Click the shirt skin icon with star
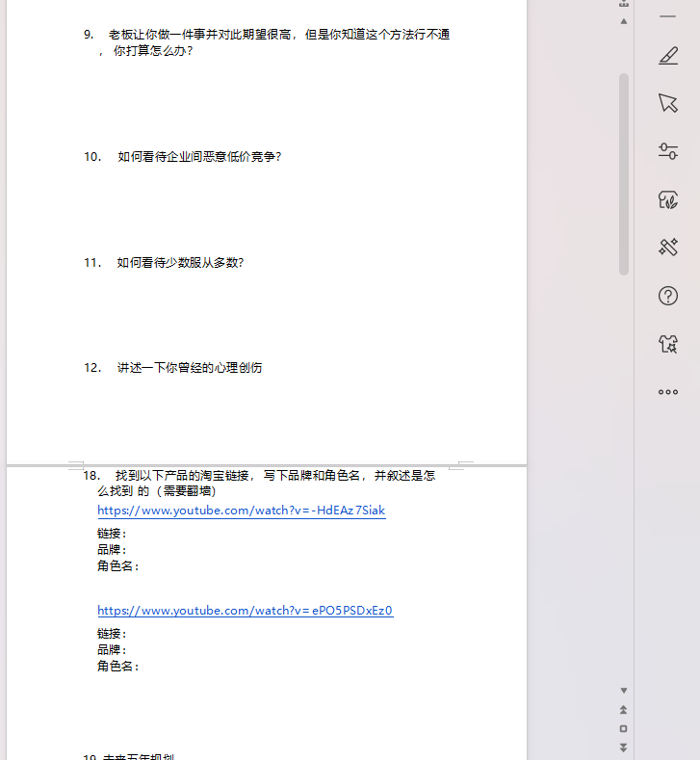This screenshot has height=760, width=700. (667, 344)
